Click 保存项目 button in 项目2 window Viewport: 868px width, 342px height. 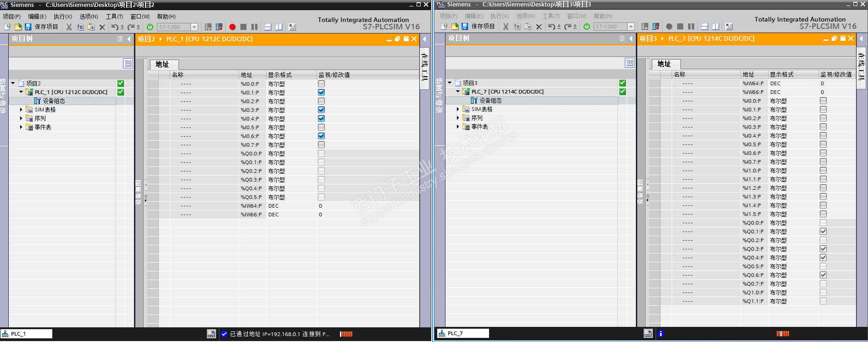pyautogui.click(x=41, y=27)
